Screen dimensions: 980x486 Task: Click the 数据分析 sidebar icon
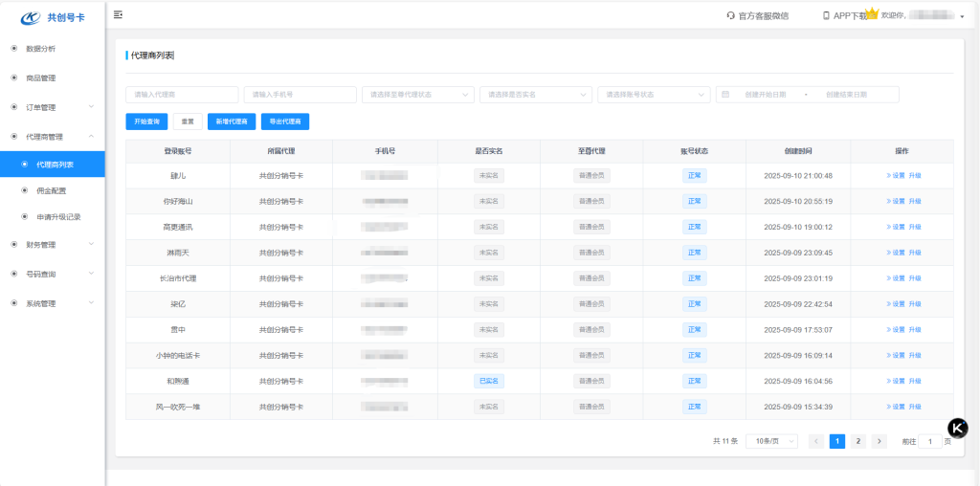(13, 48)
